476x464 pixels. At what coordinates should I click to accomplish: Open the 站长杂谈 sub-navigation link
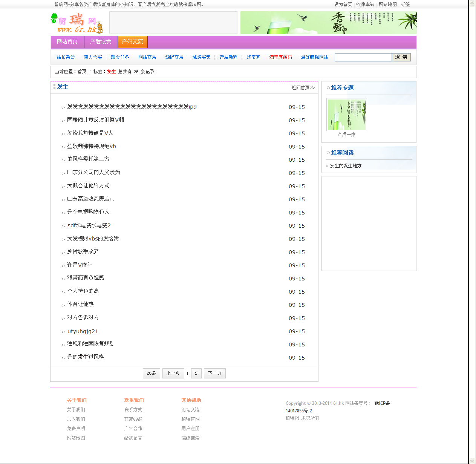click(x=66, y=57)
